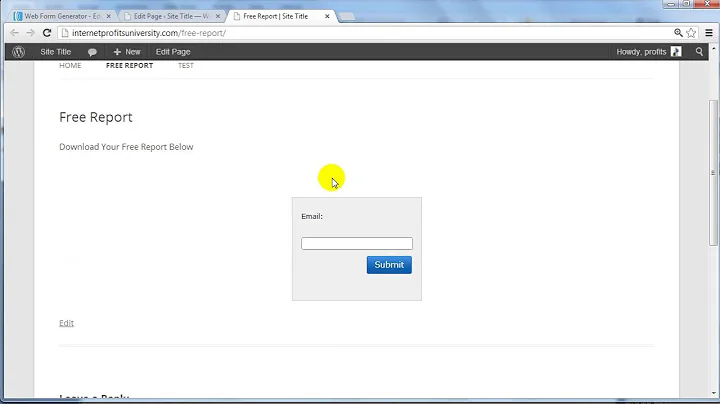Click the Edit link below the form

pyautogui.click(x=66, y=323)
